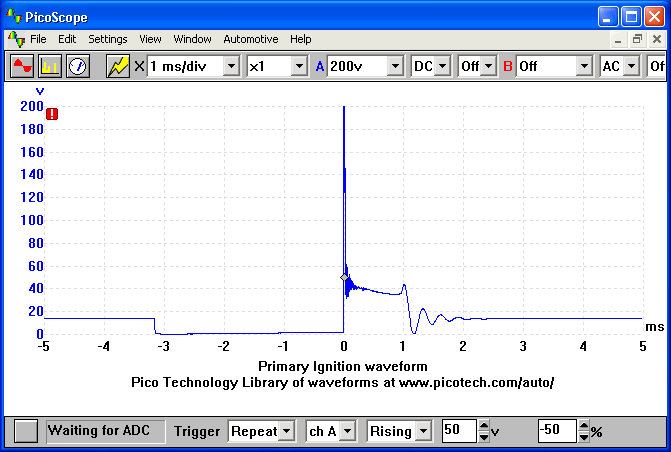Screen dimensions: 671x452
Task: Open the timebase 1 ms/div dropdown
Action: click(231, 66)
